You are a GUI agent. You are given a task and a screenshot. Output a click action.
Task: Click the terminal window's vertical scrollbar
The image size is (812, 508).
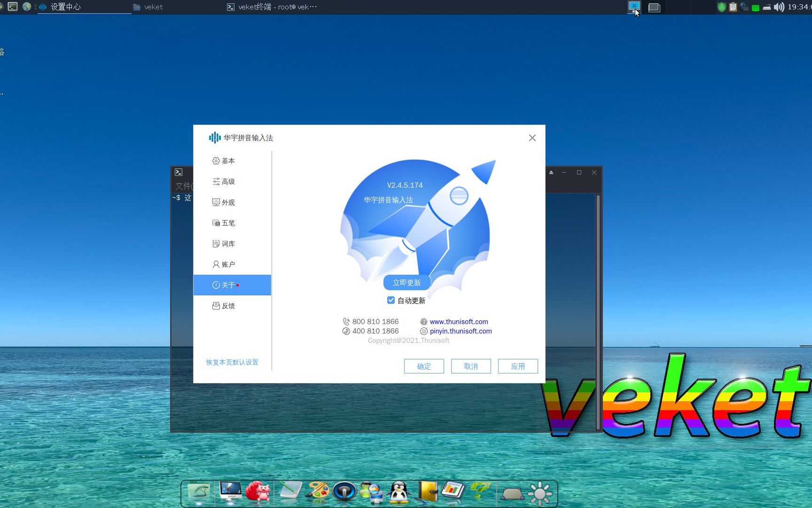598,311
